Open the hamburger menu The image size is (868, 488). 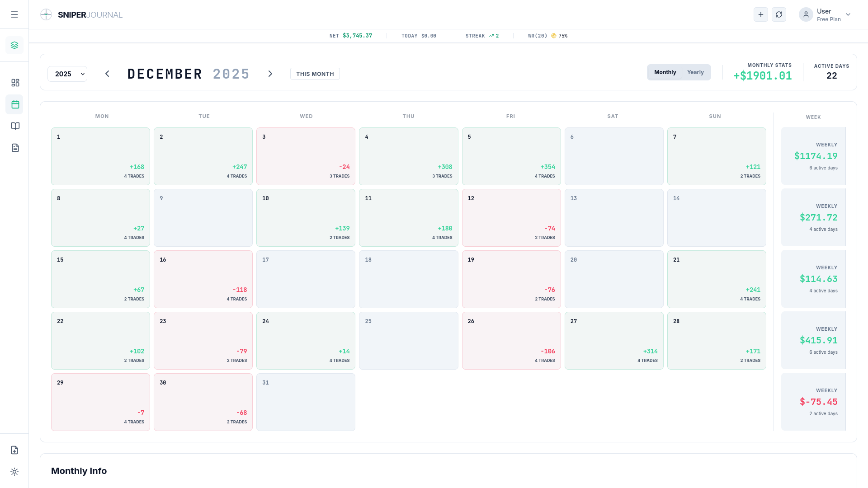(14, 14)
